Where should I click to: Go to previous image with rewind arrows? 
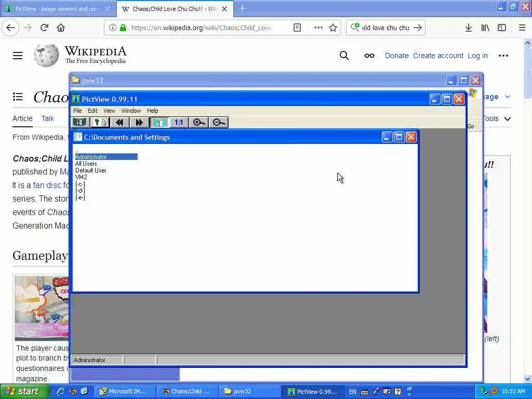(119, 123)
